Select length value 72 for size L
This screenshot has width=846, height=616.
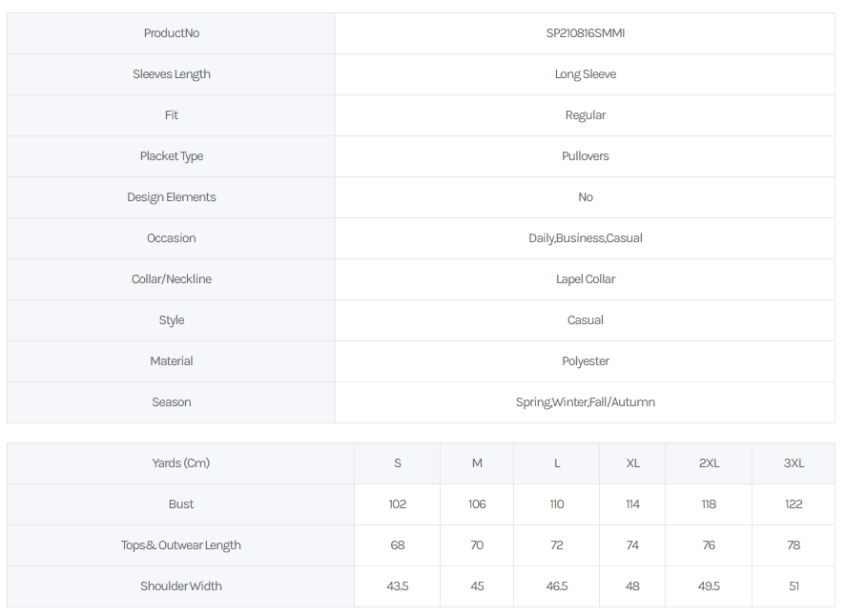[556, 545]
